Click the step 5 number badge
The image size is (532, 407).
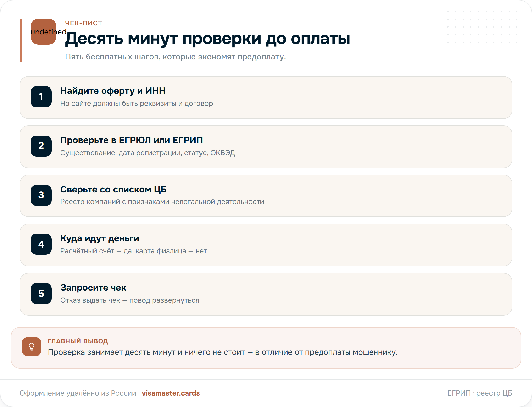(x=41, y=293)
